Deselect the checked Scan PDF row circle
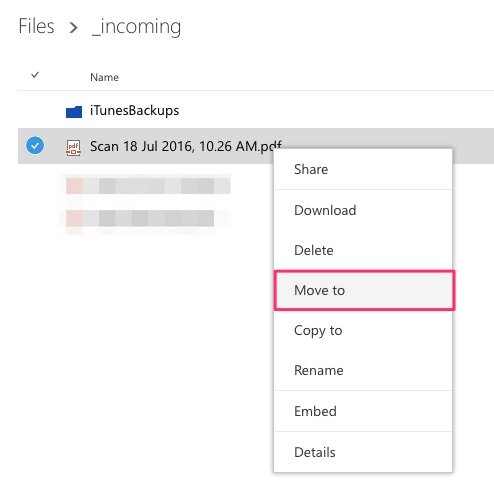494x501 pixels. click(x=35, y=146)
